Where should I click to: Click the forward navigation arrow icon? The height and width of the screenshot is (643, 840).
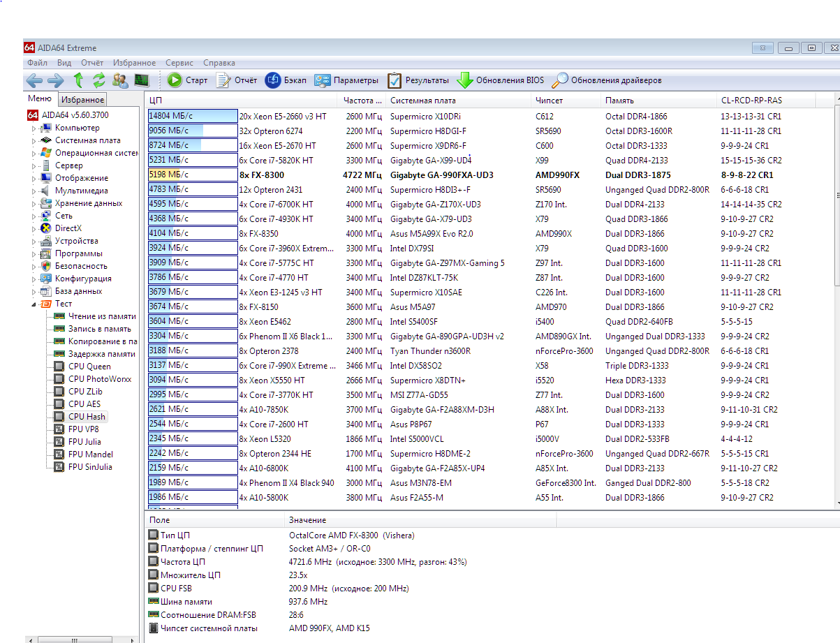[56, 80]
